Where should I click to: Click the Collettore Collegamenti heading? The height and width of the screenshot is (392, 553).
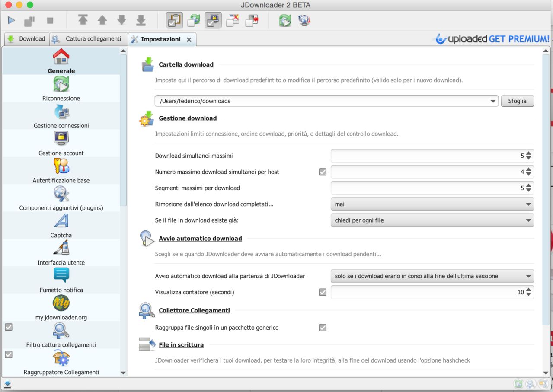(194, 310)
